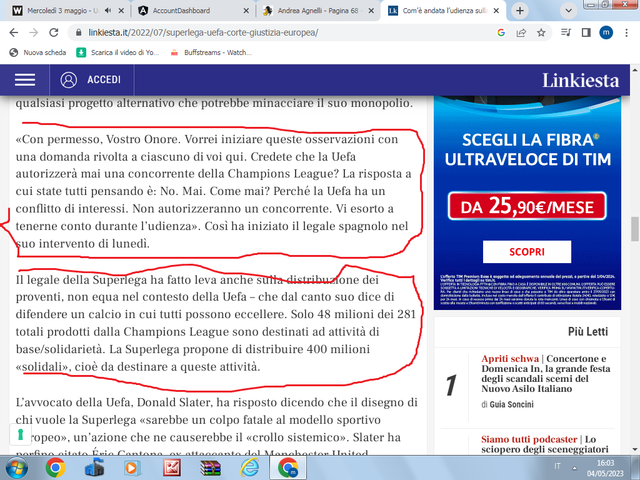The image size is (640, 480).
Task: Open the tab search dropdown arrow
Action: [x=569, y=11]
